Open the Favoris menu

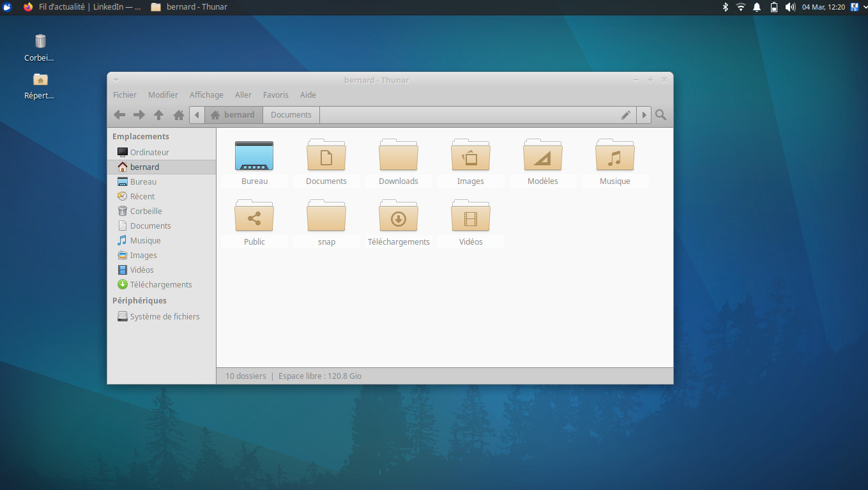point(275,95)
